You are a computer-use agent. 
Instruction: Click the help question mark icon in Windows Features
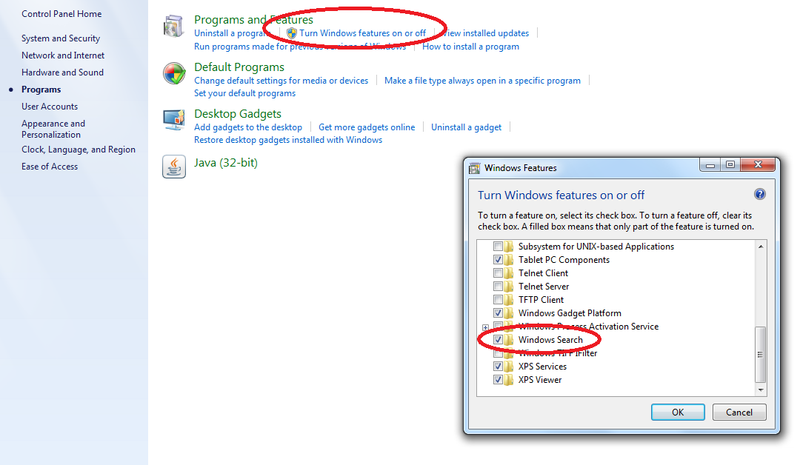tap(760, 194)
